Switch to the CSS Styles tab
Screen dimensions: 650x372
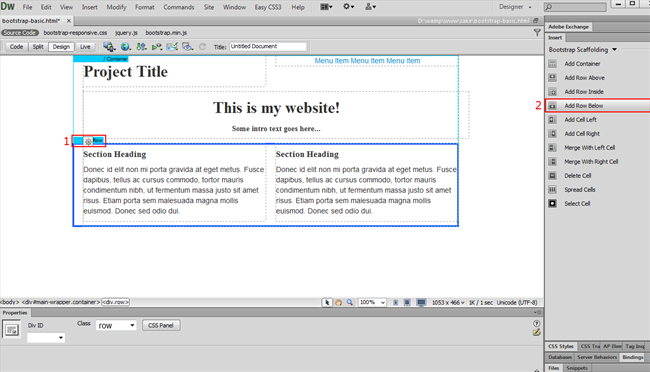[560, 346]
